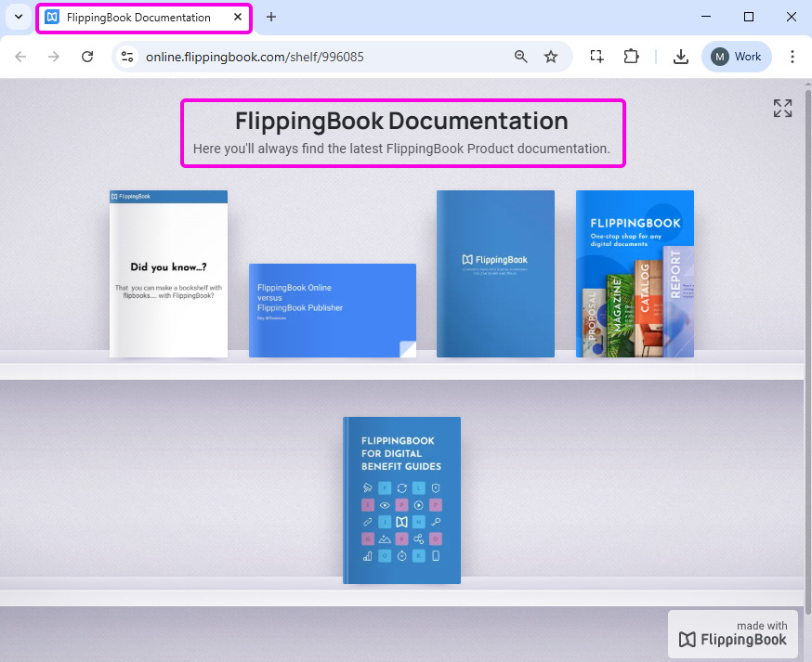The width and height of the screenshot is (812, 662).
Task: Open FlippingBook Online versus Publisher book
Action: coord(333,310)
